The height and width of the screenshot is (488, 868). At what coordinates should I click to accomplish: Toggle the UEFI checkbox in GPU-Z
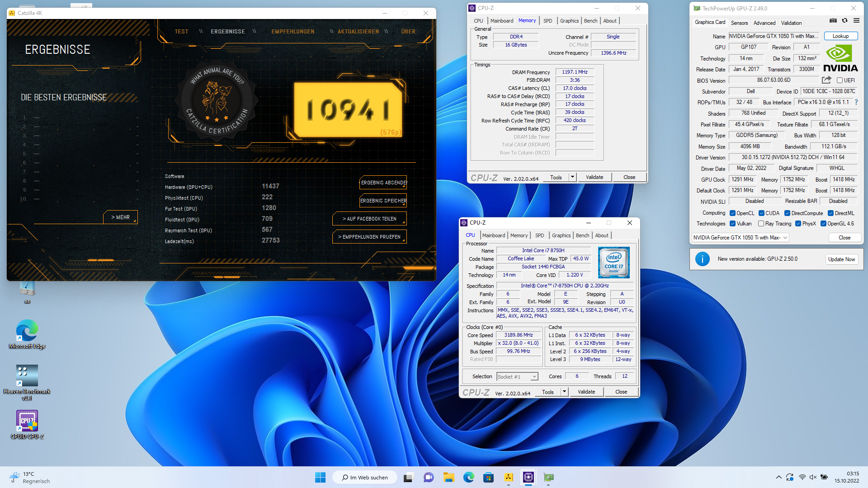point(840,80)
